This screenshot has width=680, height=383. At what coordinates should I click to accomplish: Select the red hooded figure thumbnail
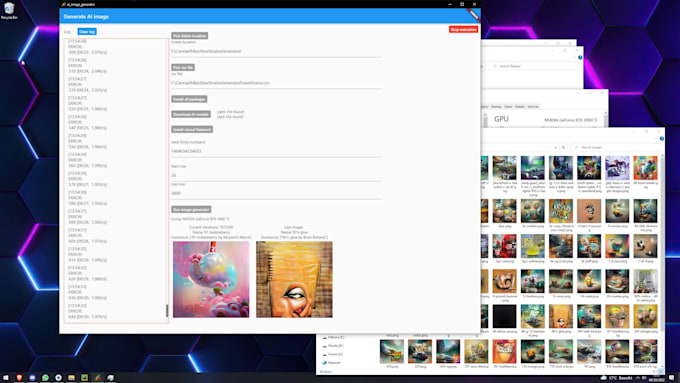pos(504,246)
